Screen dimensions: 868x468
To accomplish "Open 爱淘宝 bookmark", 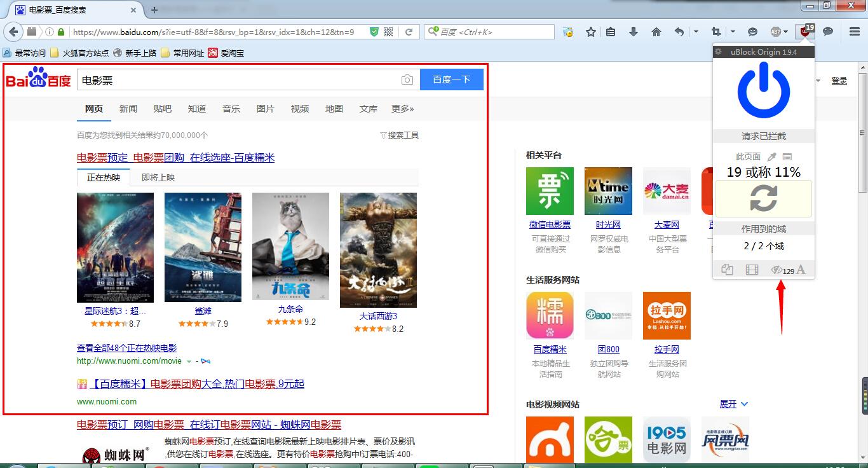I will [x=226, y=53].
